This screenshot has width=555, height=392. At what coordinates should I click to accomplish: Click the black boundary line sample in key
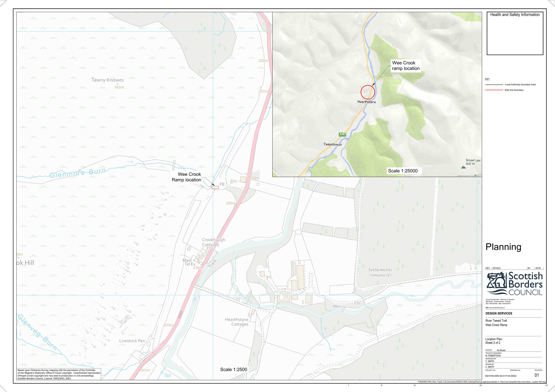pyautogui.click(x=494, y=85)
